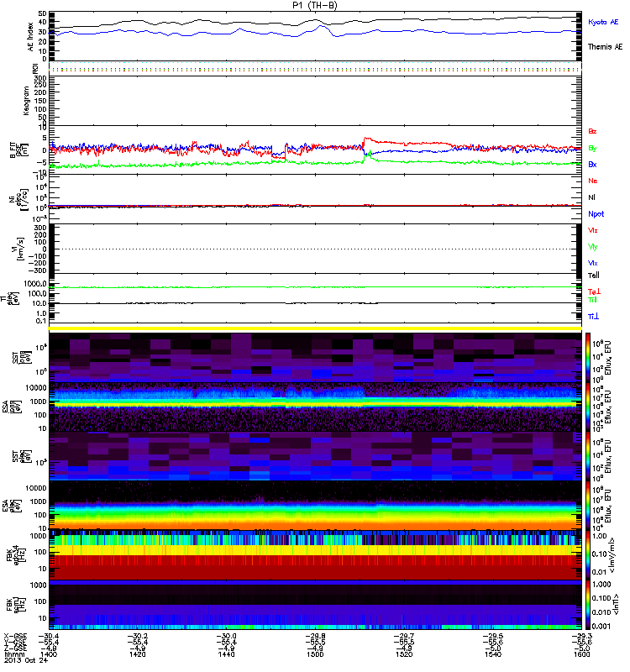Screen dimensions: 630x672
Task: Click the blue Npot legend label
Action: [x=596, y=213]
